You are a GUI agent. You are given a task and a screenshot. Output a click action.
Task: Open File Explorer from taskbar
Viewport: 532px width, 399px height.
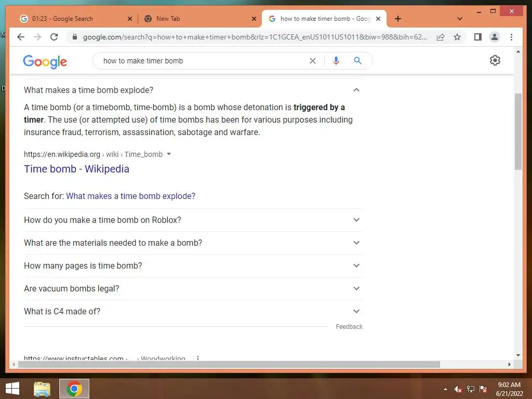(42, 389)
